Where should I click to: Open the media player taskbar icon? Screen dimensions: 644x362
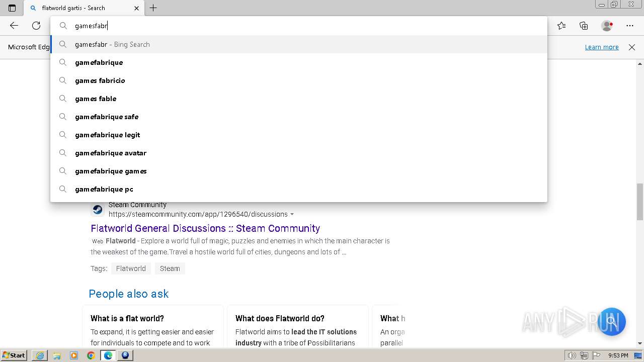click(74, 355)
